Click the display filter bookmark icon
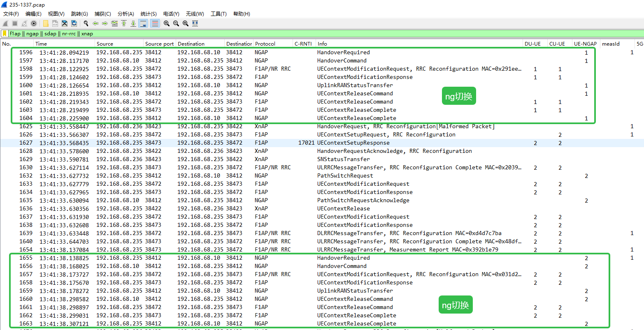Viewport: 644px width, 330px height. tap(5, 34)
